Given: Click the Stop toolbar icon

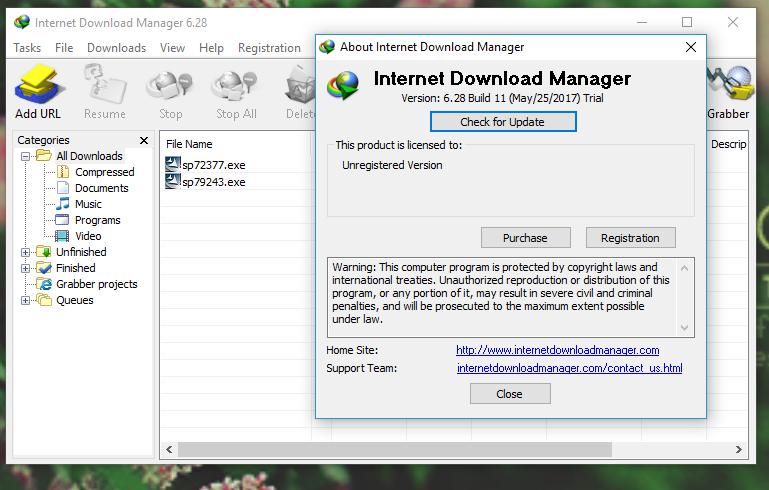Looking at the screenshot, I should (170, 86).
